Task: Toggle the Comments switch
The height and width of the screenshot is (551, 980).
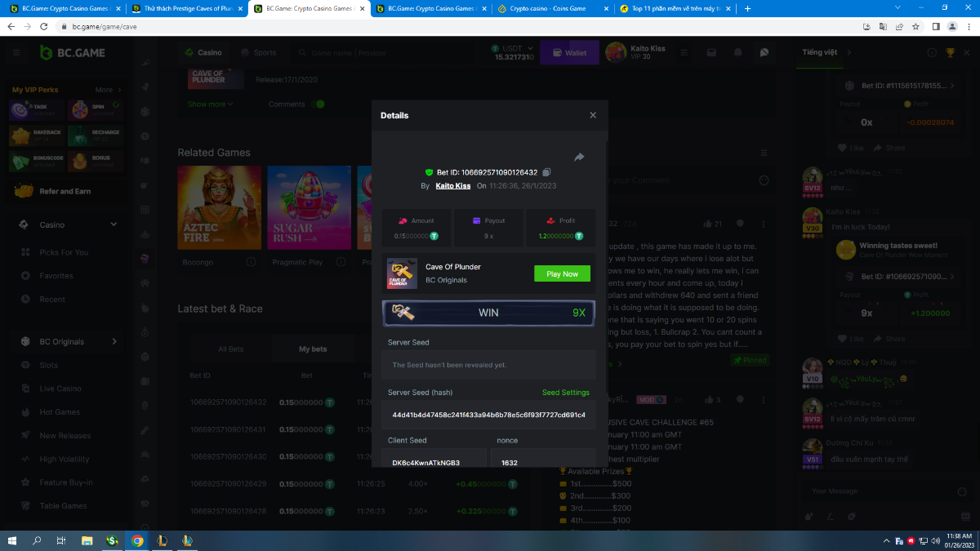Action: pos(318,104)
